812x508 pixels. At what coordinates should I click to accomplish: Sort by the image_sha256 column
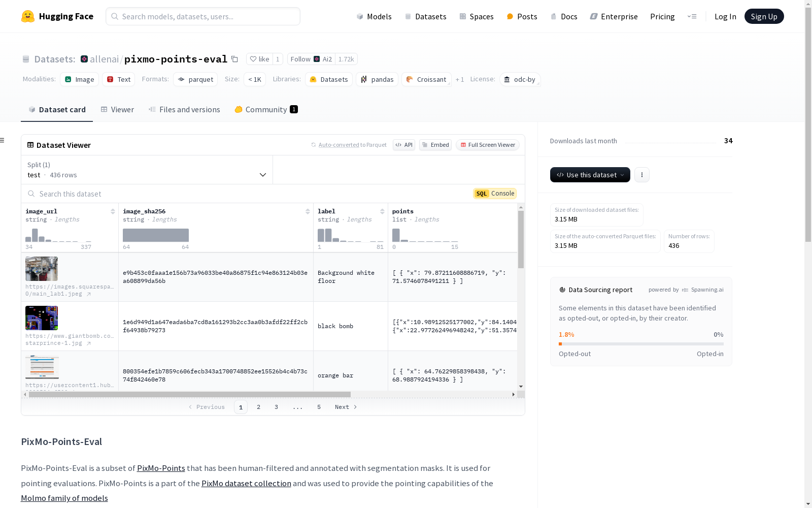coord(308,211)
